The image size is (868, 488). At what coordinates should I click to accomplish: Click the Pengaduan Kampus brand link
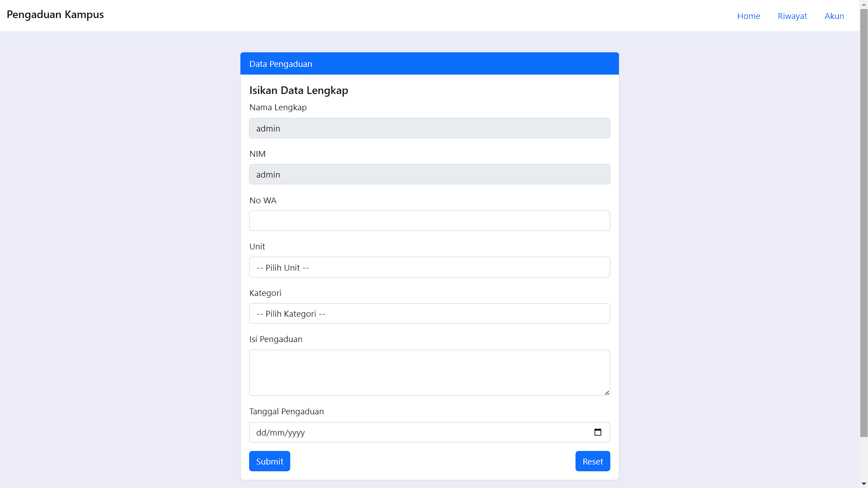tap(55, 14)
